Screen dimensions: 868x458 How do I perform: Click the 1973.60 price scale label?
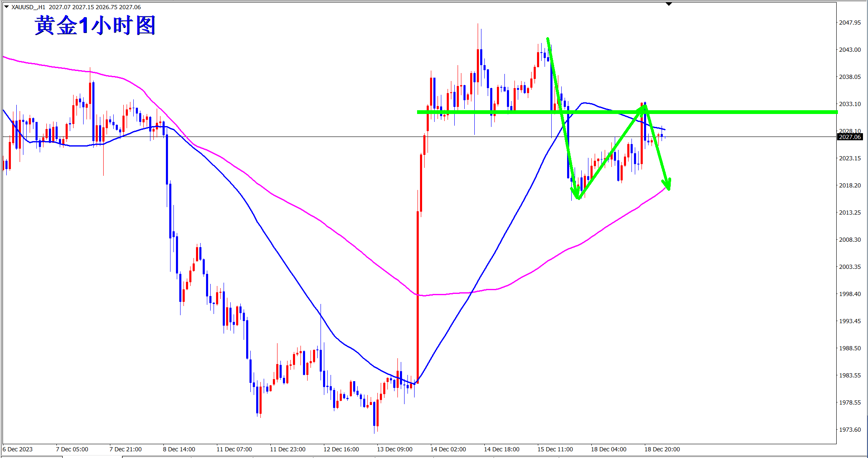[850, 430]
